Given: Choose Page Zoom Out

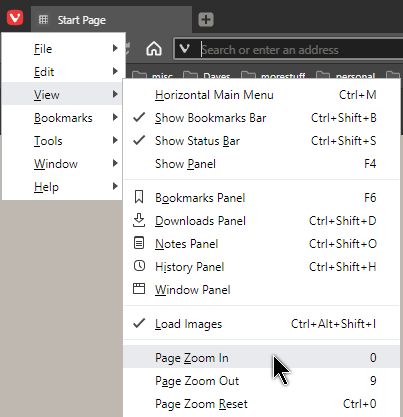Looking at the screenshot, I should coord(262,381).
